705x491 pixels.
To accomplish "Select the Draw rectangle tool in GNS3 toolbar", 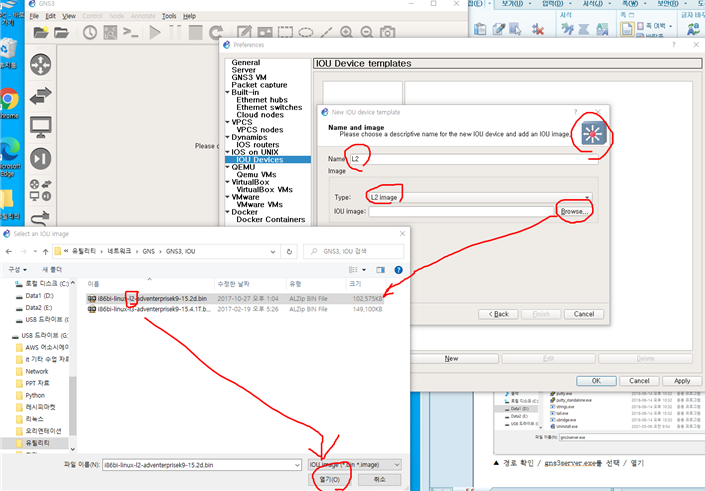I will 285,32.
